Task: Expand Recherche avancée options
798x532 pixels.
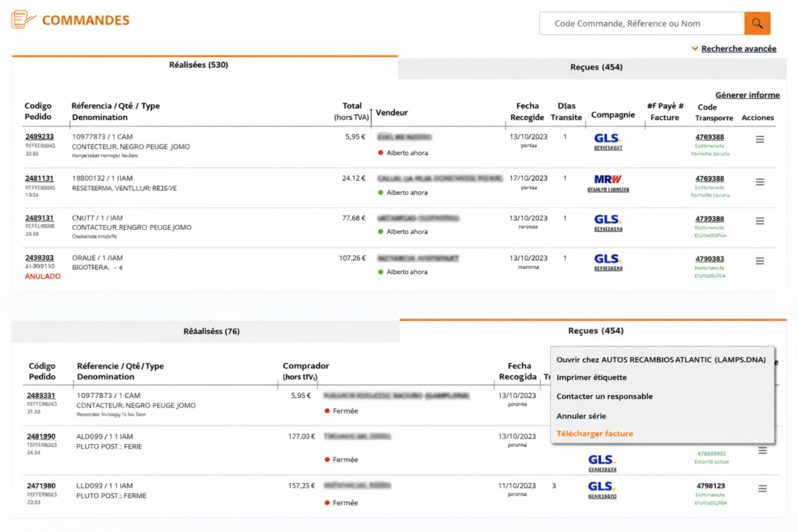Action: click(x=738, y=48)
